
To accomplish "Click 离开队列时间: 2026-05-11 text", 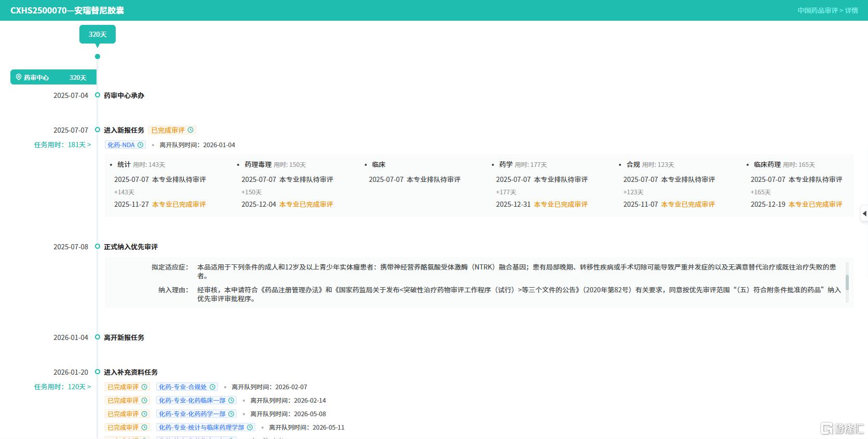I will 307,428.
